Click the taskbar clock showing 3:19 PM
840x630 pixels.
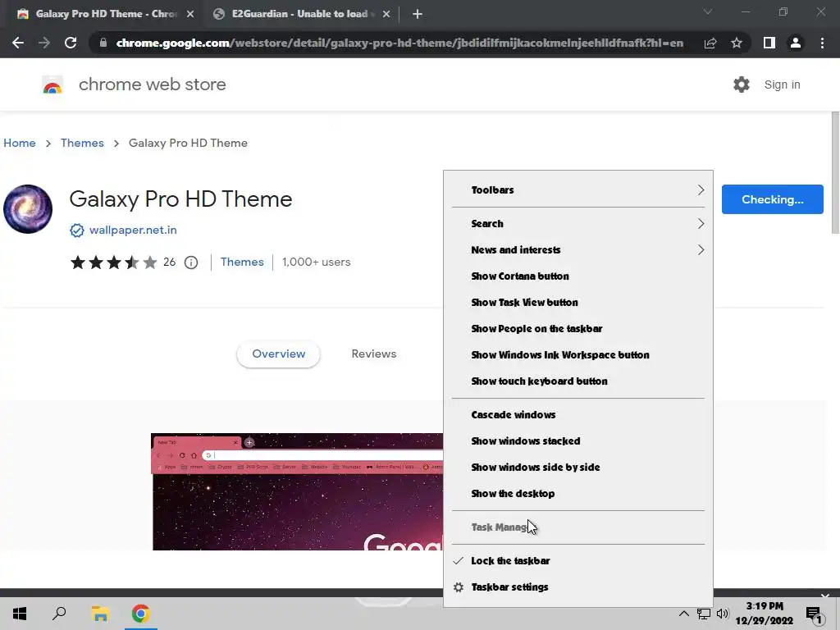coord(765,614)
